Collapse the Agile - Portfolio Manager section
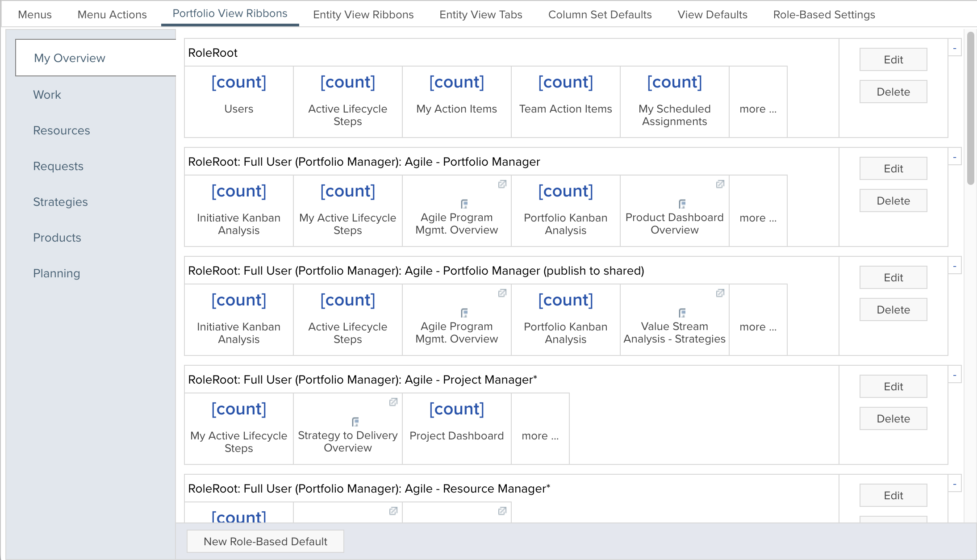The width and height of the screenshot is (977, 560). (x=955, y=157)
